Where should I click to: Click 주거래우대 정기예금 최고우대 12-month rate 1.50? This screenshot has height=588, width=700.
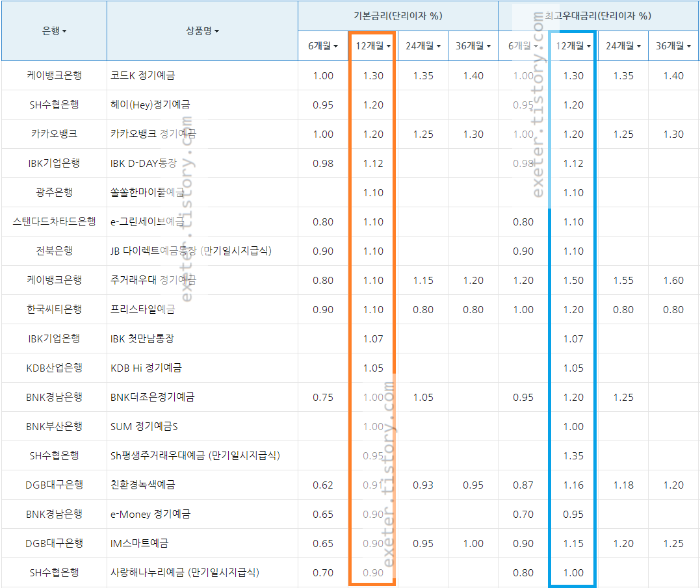[573, 281]
